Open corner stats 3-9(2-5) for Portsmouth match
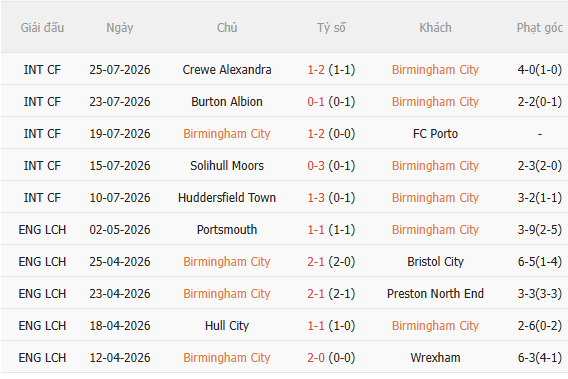 [x=540, y=230]
